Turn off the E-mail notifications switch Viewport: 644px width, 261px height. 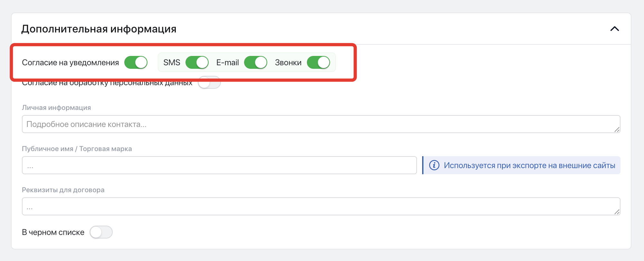[x=256, y=62]
